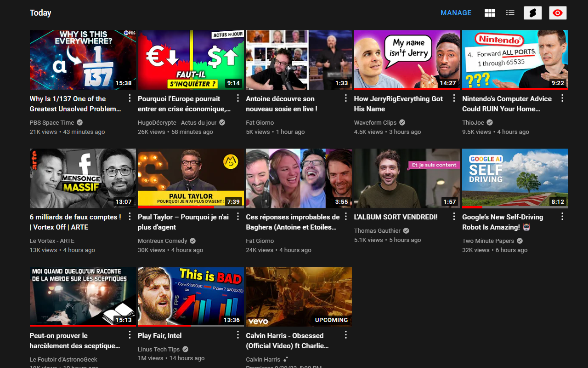Click the 7:39 duration badge on Paul Taylor

coord(233,201)
